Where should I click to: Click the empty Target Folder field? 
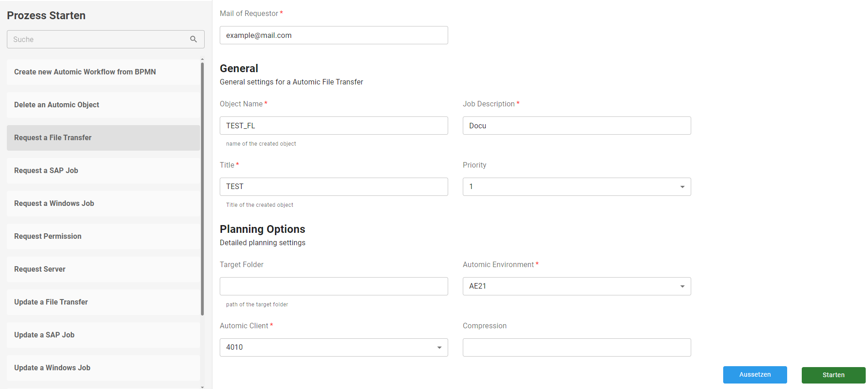333,286
